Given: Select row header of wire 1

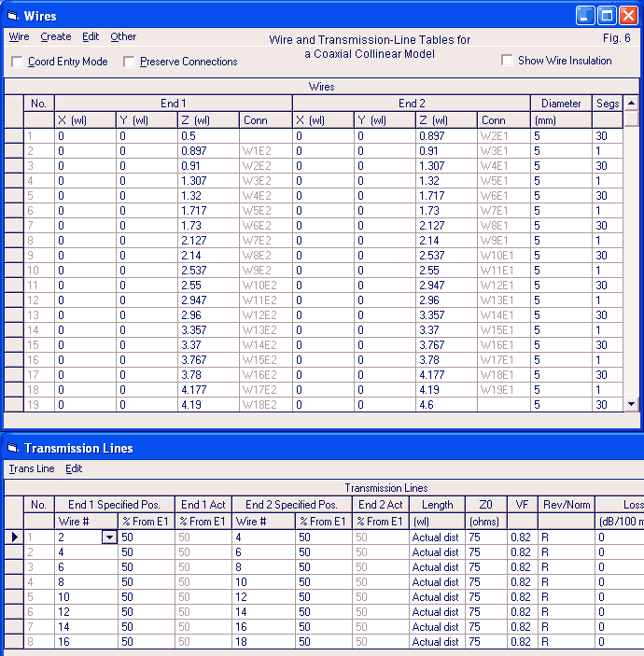Looking at the screenshot, I should point(13,135).
